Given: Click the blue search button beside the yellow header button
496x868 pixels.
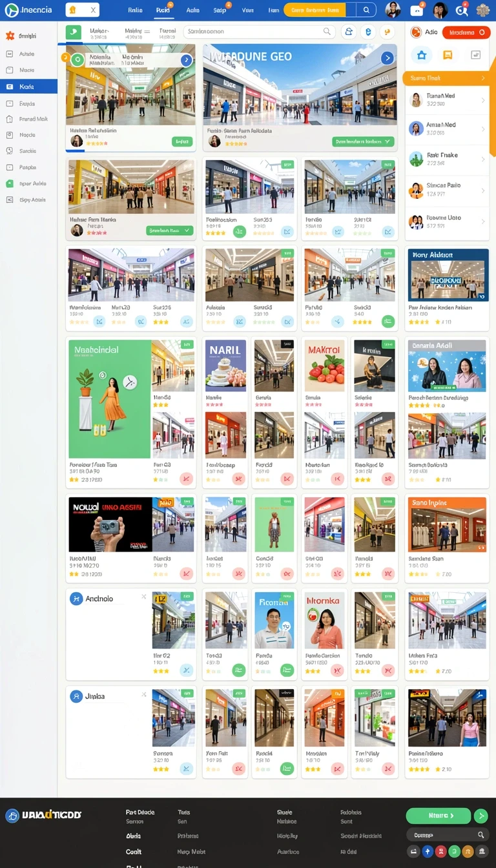Looking at the screenshot, I should (x=366, y=10).
